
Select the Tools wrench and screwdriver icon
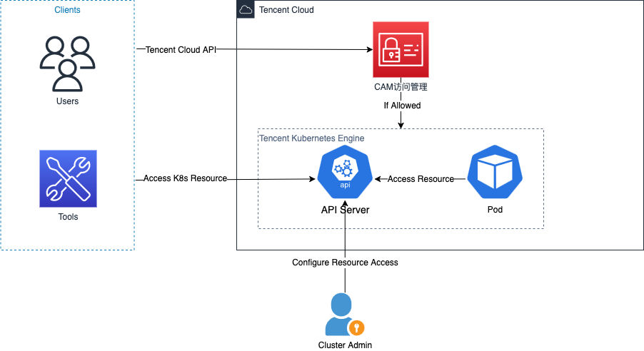tap(68, 178)
